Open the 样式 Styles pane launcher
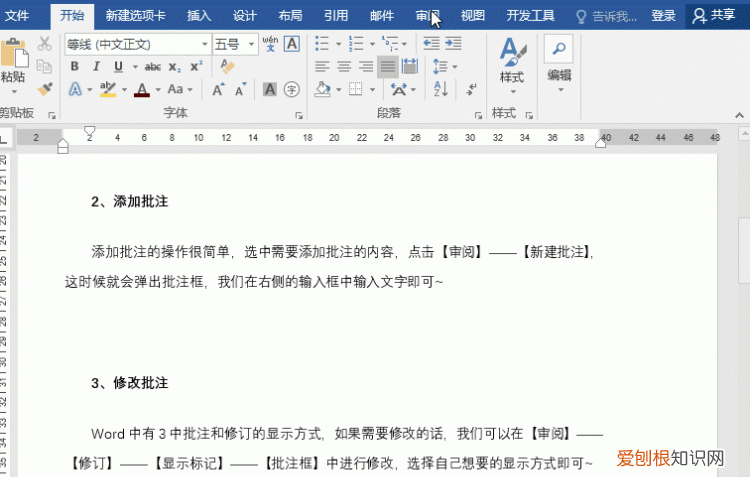The height and width of the screenshot is (477, 750). point(529,115)
